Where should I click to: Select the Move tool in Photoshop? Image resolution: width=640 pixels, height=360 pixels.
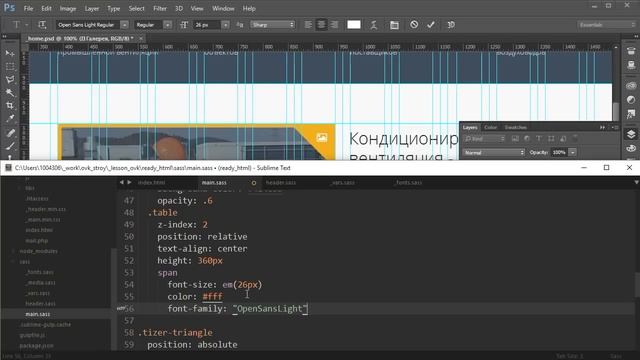[x=10, y=53]
